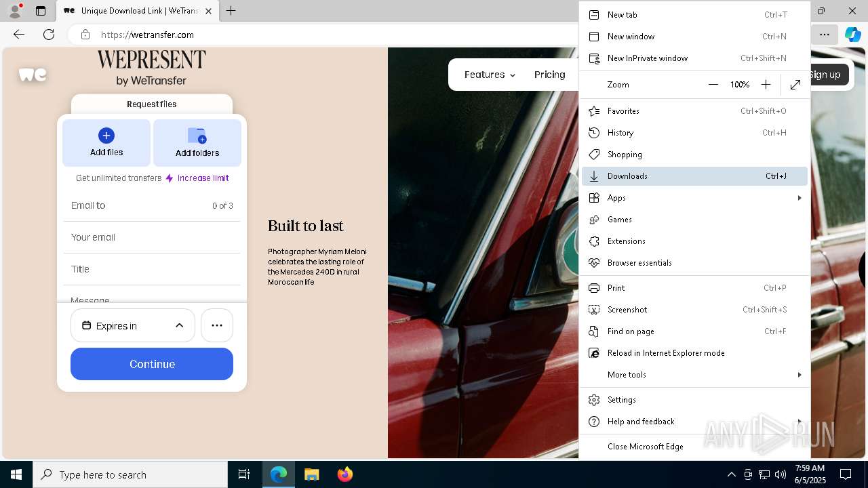The width and height of the screenshot is (868, 488).
Task: Expand the Features menu
Action: coord(490,75)
